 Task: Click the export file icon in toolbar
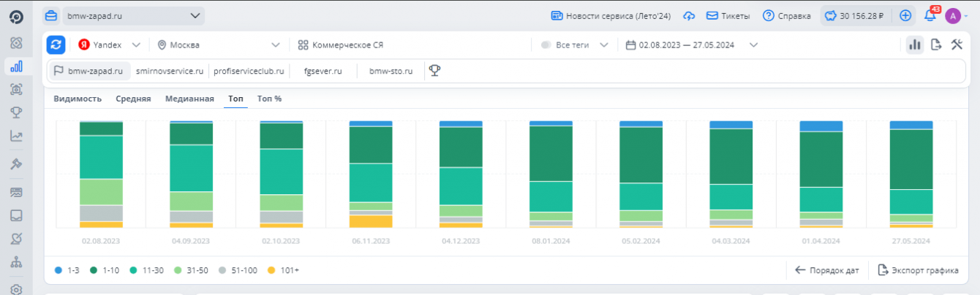pyautogui.click(x=935, y=45)
